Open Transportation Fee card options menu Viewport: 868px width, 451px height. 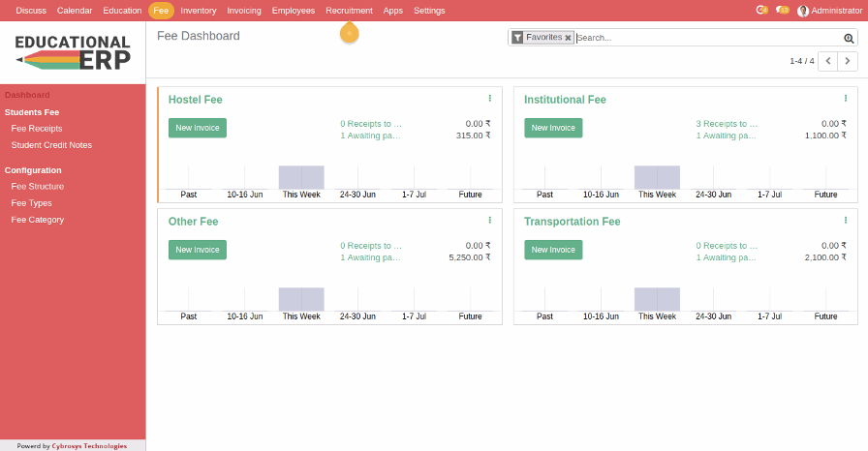coord(846,220)
